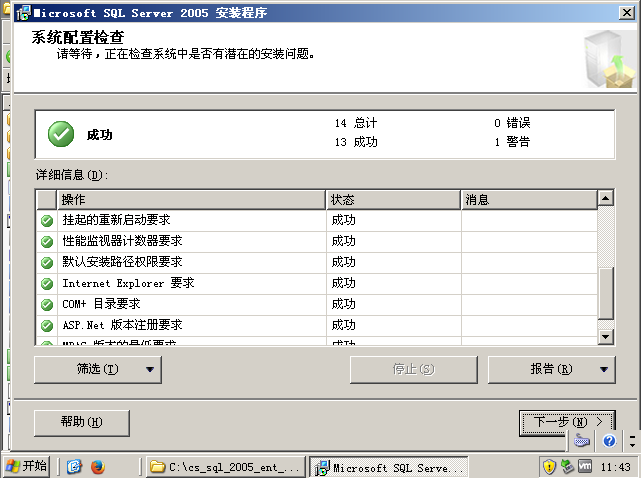The image size is (641, 478).
Task: Click scroll down arrow in details list
Action: coord(605,337)
